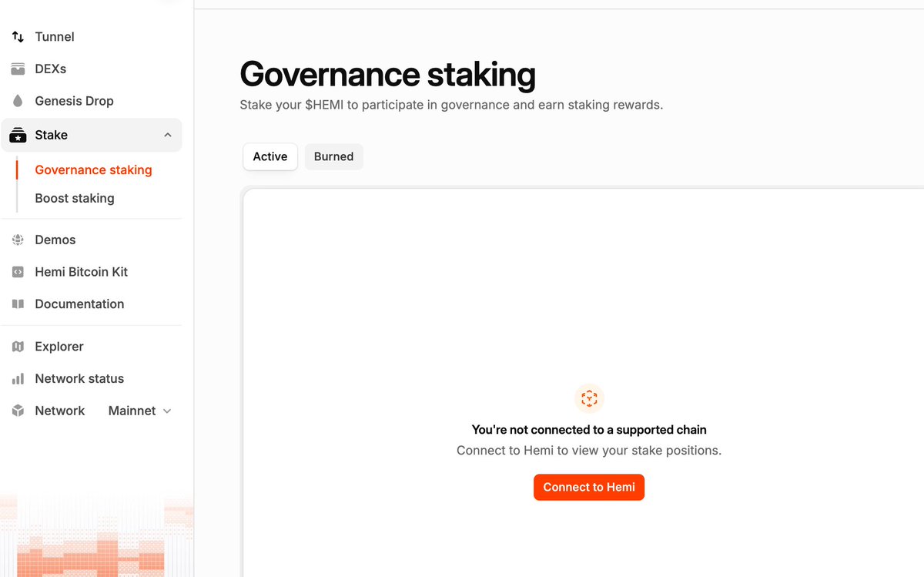The image size is (924, 577).
Task: Click the Demos globe icon
Action: (x=18, y=240)
